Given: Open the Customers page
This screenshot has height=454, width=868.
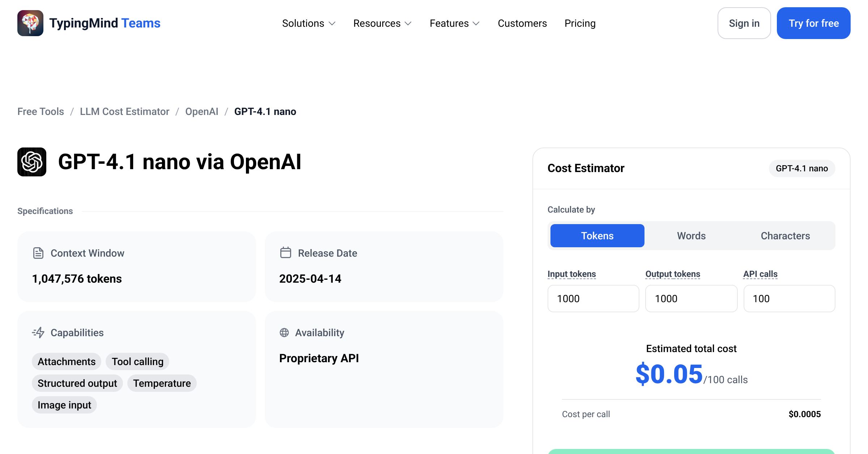Looking at the screenshot, I should click(x=522, y=23).
